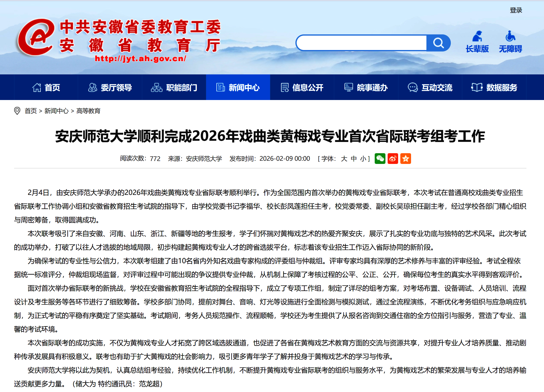544x392 pixels.
Task: Set font size to 小
Action: 363,159
